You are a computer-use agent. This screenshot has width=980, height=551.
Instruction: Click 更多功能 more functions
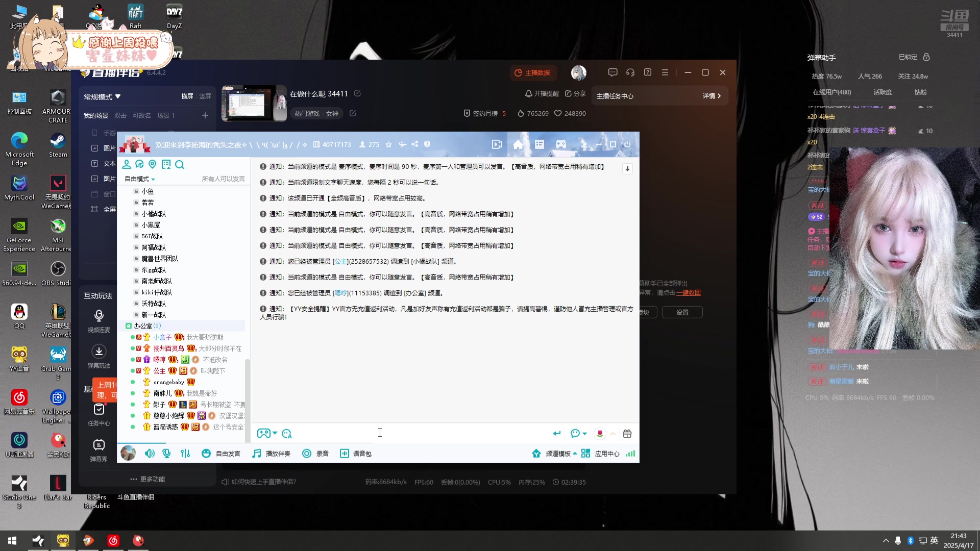[x=148, y=479]
